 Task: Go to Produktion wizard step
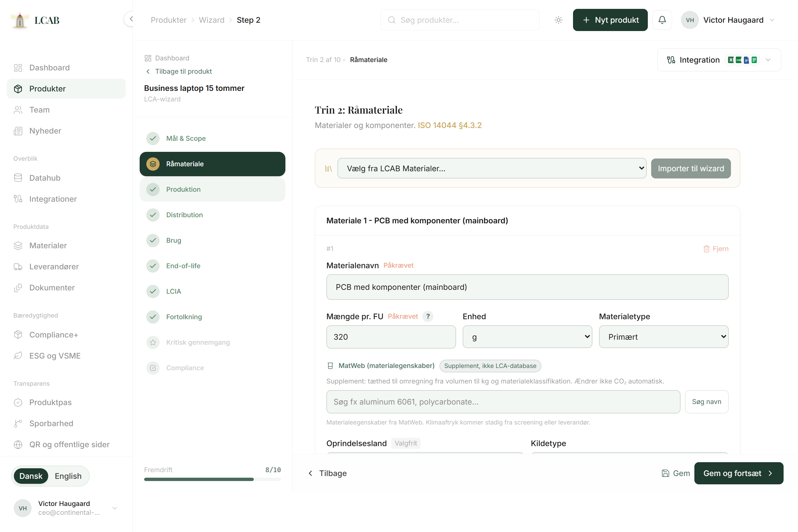click(x=213, y=189)
